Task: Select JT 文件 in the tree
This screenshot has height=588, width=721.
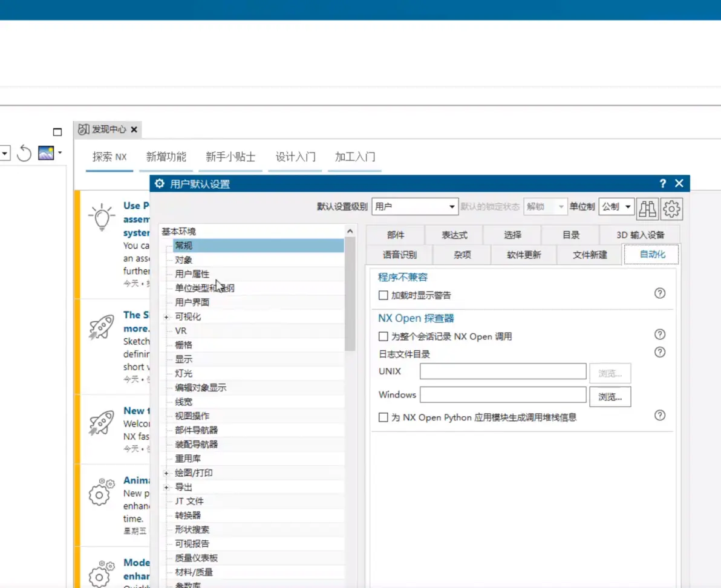Action: tap(189, 501)
